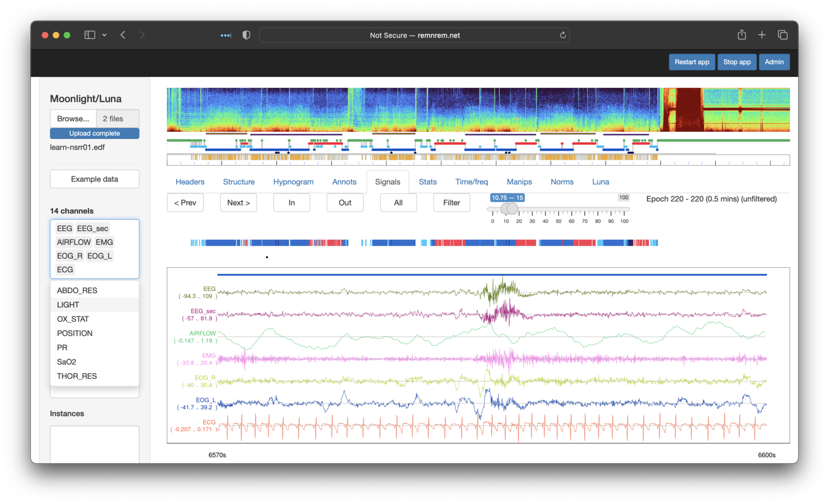This screenshot has width=829, height=504.
Task: Click the Restart app button
Action: point(691,62)
